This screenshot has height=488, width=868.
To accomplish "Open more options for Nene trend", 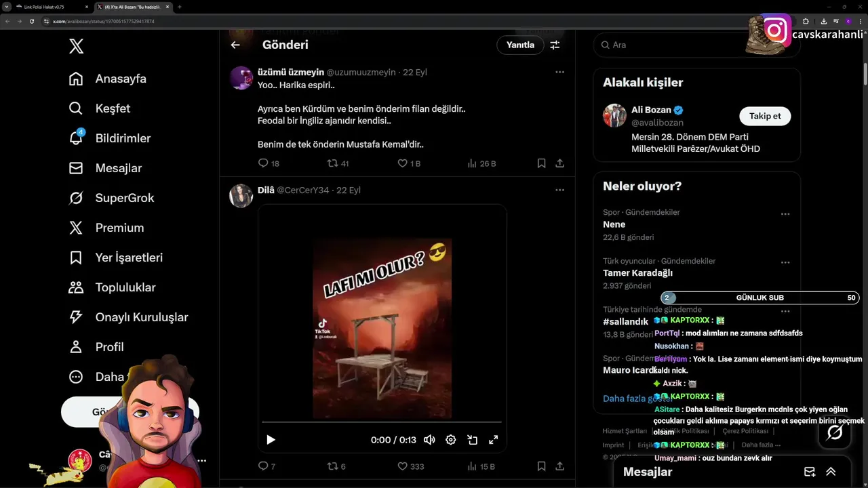I will [785, 214].
